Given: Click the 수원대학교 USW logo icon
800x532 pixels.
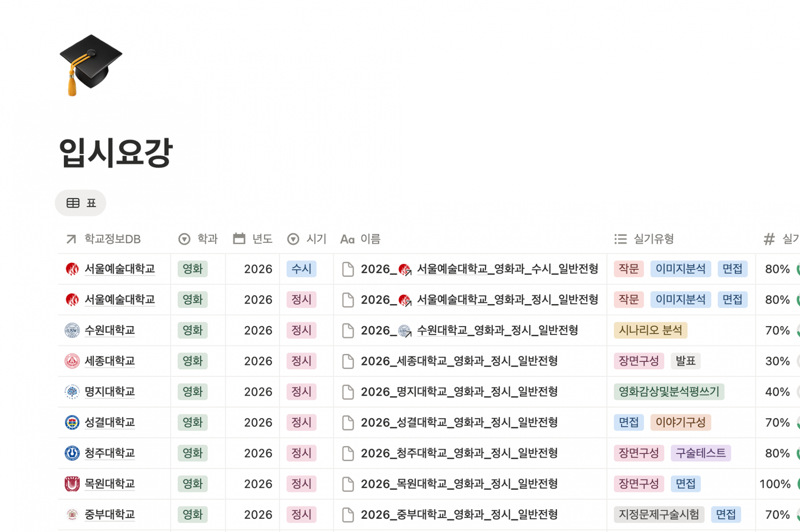Looking at the screenshot, I should tap(72, 330).
